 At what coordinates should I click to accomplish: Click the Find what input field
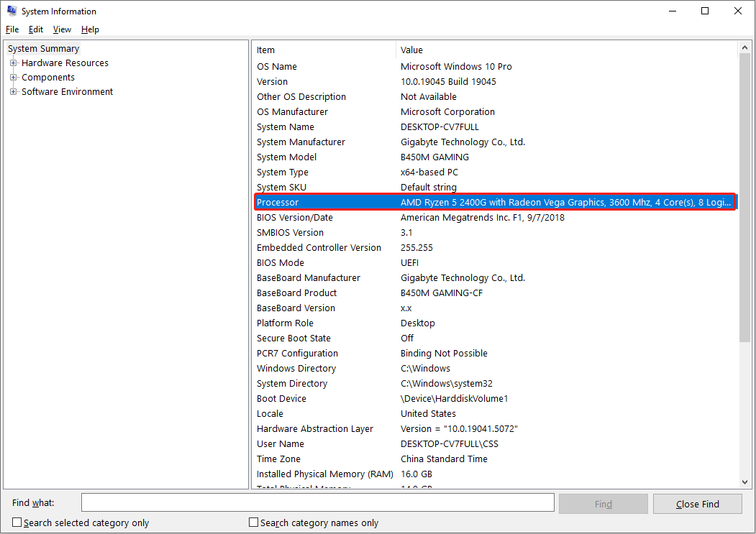(x=318, y=502)
